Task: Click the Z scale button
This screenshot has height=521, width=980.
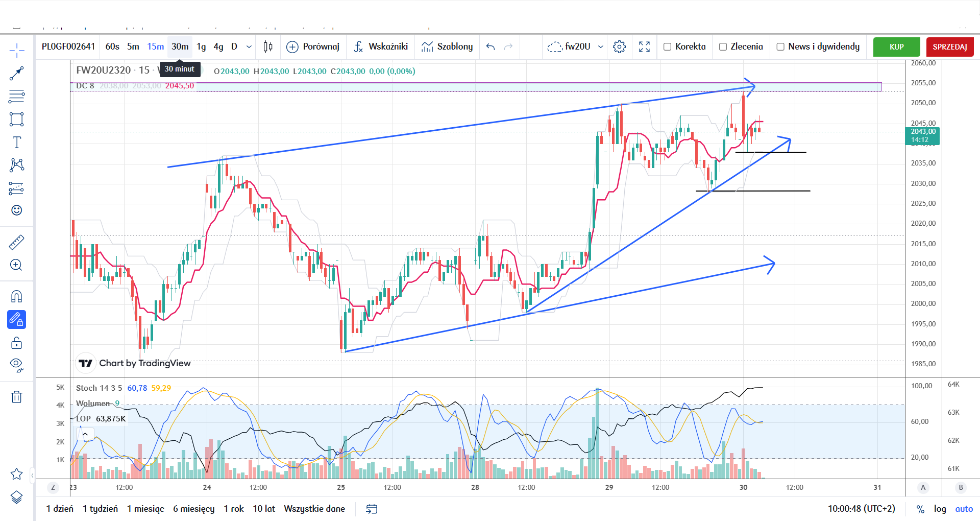Action: tap(53, 487)
